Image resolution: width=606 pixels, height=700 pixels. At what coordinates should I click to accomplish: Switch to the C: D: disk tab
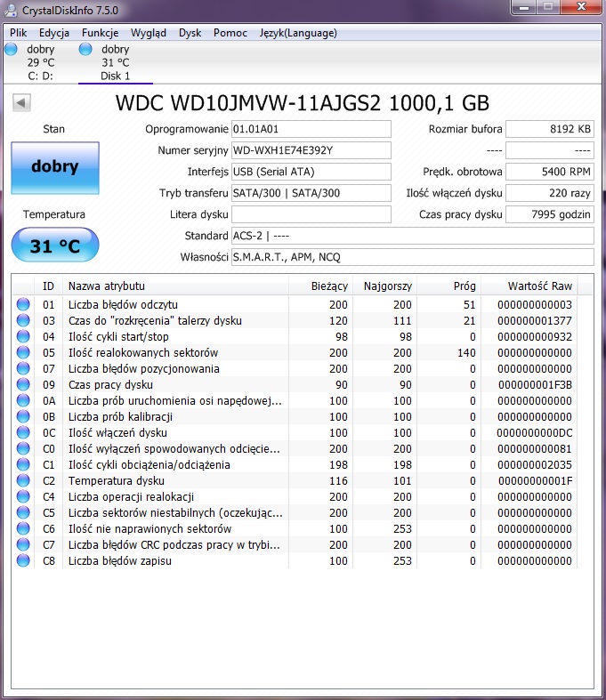point(40,62)
